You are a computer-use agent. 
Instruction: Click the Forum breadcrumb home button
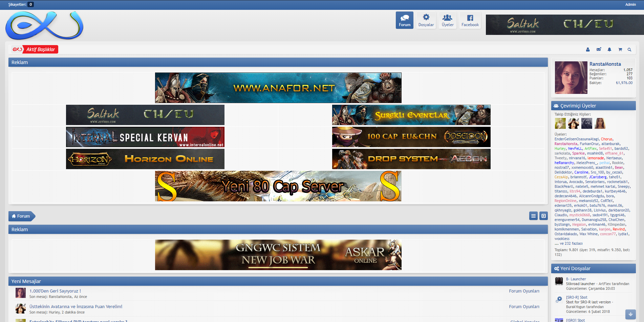[x=21, y=216]
